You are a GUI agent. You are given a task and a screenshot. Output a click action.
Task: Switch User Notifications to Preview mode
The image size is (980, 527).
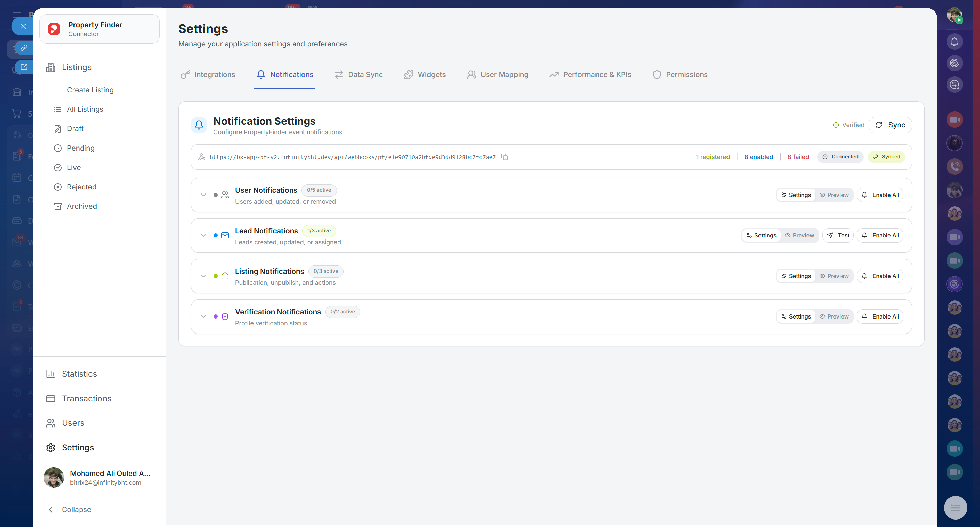tap(834, 195)
